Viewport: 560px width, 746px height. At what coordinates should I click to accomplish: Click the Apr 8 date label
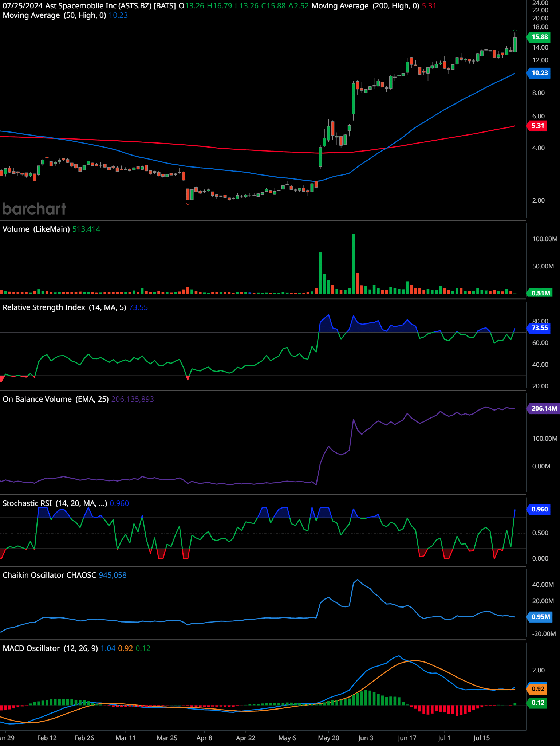tap(204, 738)
